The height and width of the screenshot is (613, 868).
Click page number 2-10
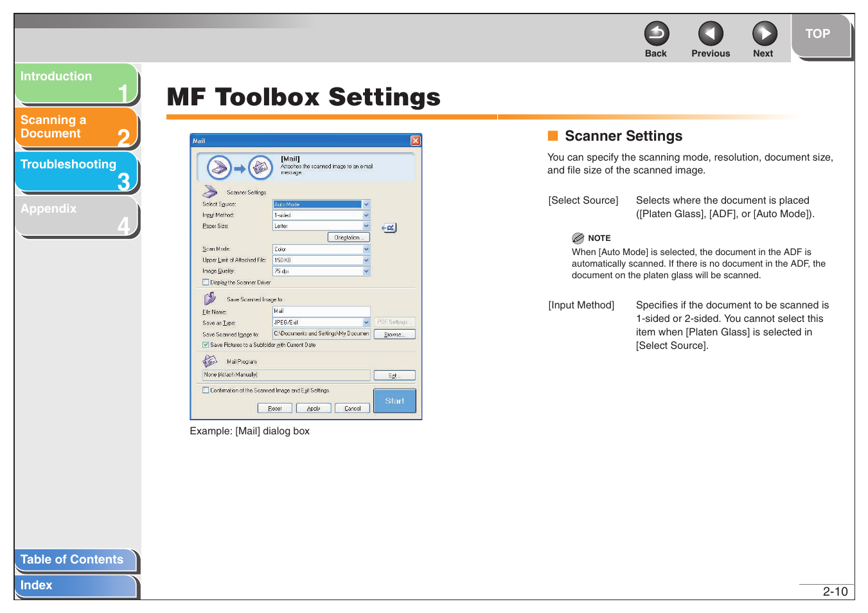[835, 592]
